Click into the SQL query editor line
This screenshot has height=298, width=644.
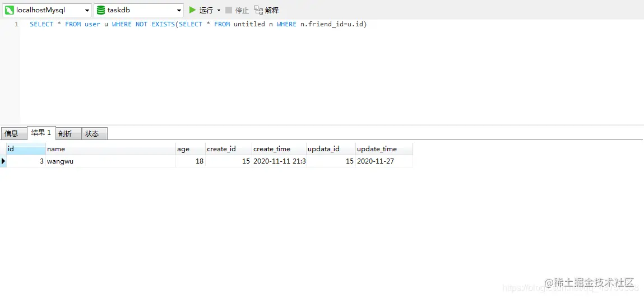coord(198,24)
